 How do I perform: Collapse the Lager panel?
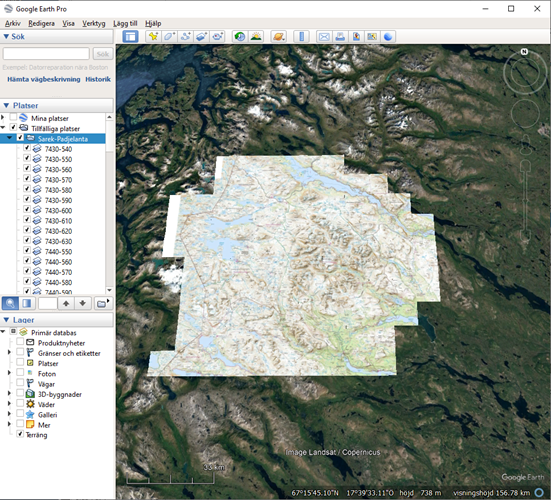click(x=6, y=320)
